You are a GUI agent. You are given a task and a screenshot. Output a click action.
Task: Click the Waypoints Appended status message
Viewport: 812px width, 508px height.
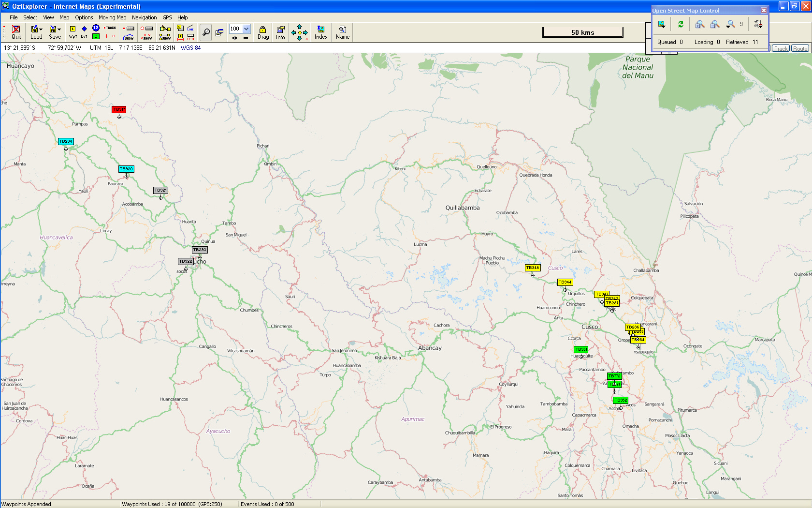[26, 504]
